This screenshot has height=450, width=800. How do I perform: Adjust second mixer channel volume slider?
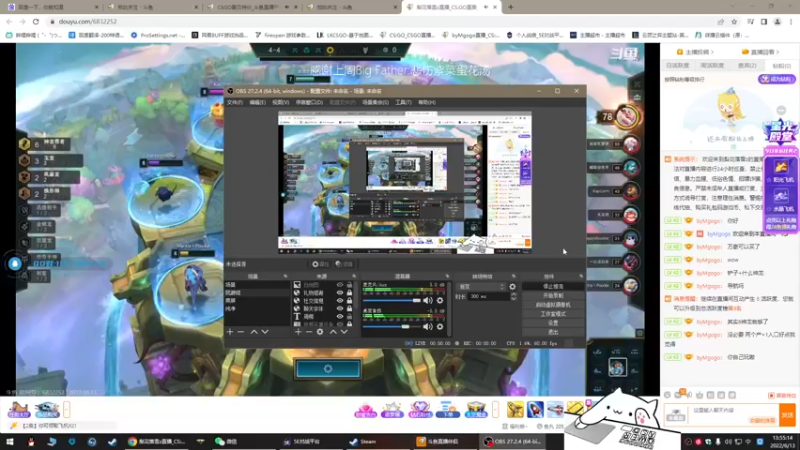pos(392,327)
